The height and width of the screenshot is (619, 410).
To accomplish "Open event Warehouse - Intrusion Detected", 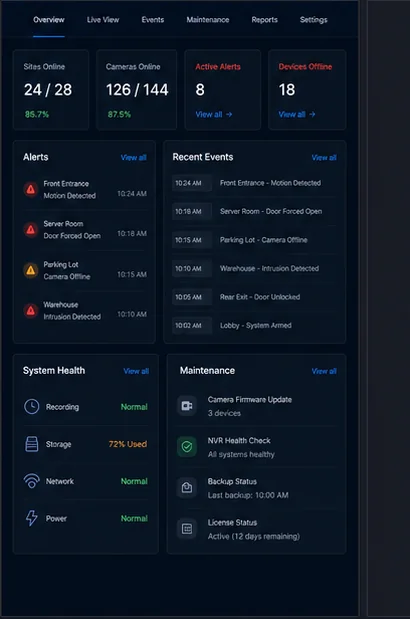I will tap(269, 268).
